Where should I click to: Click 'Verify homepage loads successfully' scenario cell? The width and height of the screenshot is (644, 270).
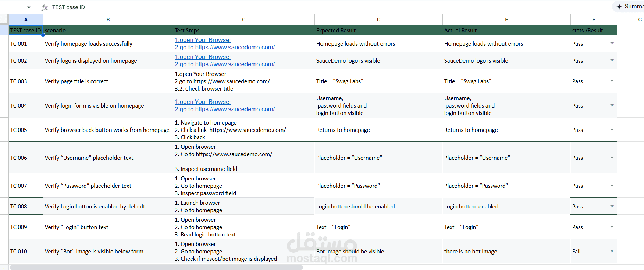click(108, 43)
